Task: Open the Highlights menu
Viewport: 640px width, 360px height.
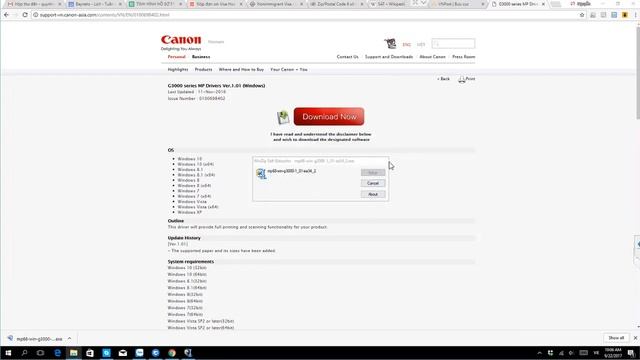Action: click(178, 69)
